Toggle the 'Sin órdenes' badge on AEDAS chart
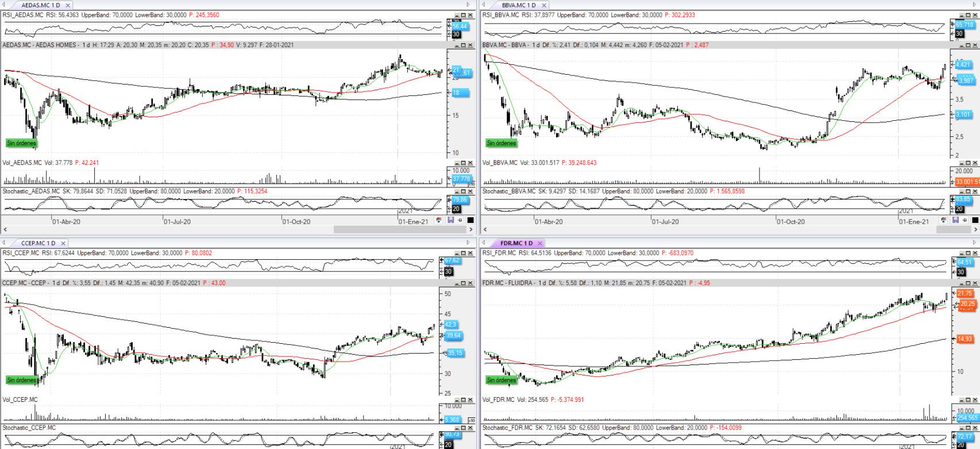 coord(21,143)
